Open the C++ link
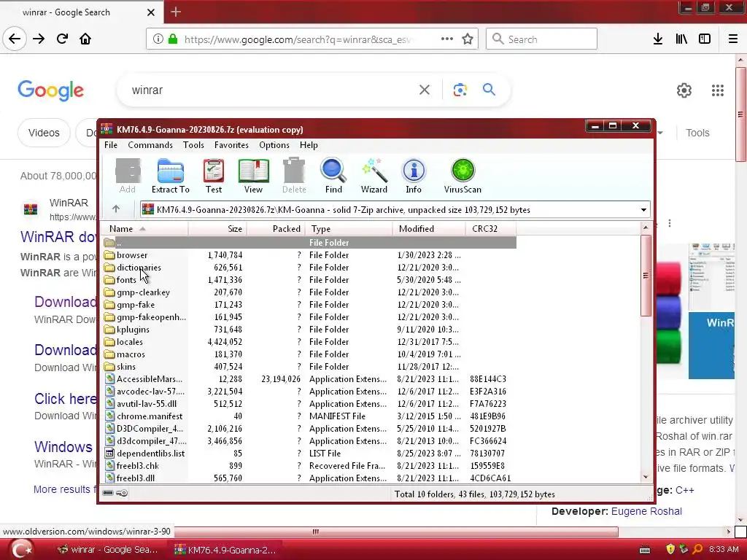This screenshot has height=560, width=747. (684, 490)
